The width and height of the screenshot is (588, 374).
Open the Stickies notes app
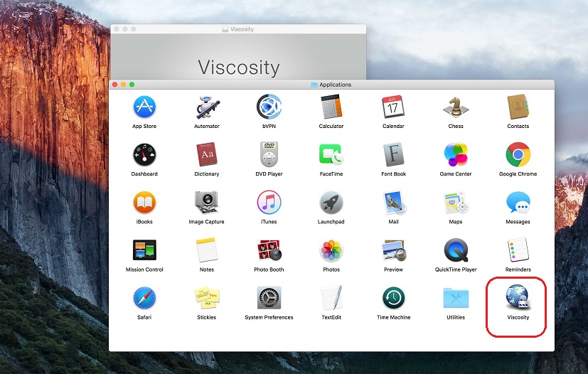[x=206, y=298]
